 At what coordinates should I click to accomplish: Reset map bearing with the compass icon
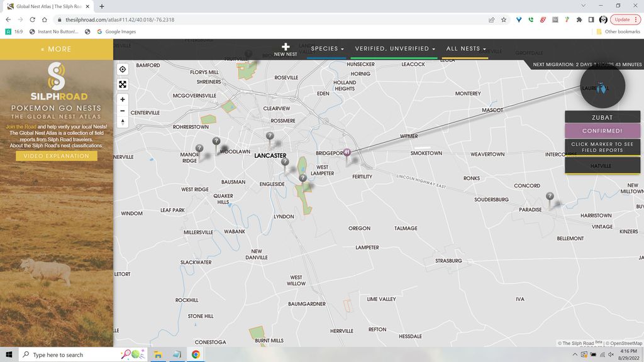(x=123, y=123)
